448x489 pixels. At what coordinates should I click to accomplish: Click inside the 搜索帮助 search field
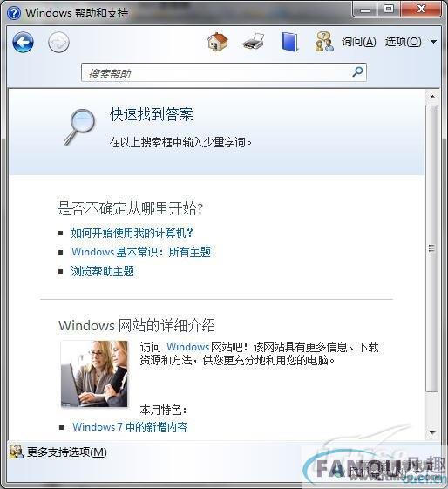click(223, 72)
